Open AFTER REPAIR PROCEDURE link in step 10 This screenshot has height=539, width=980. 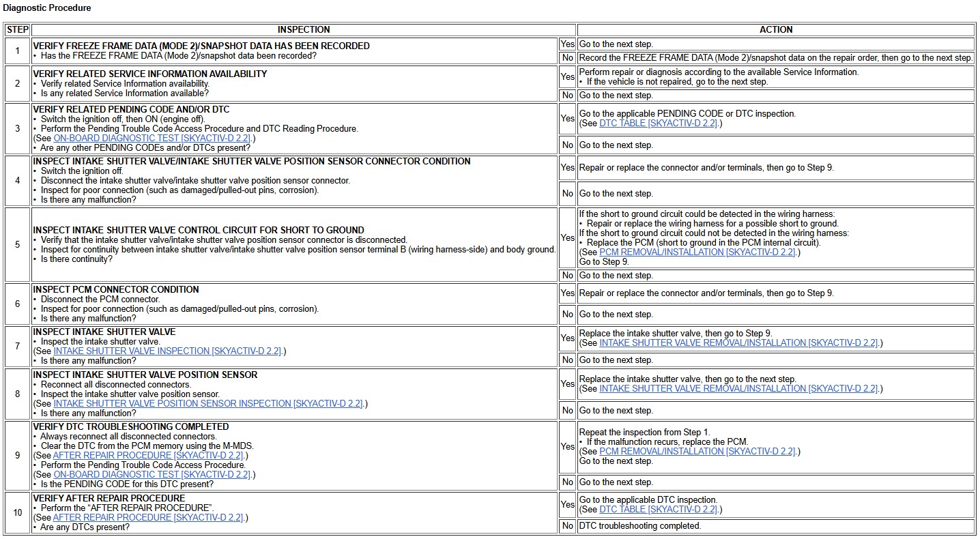pyautogui.click(x=149, y=517)
